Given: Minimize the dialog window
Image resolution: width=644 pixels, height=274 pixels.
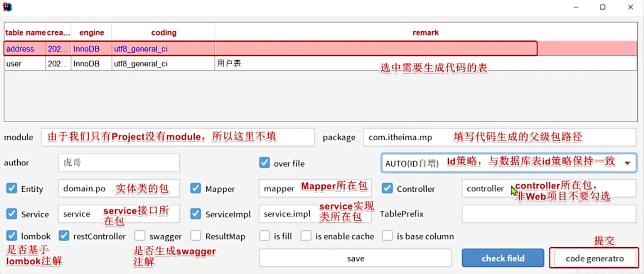Looking at the screenshot, I should pos(576,7).
